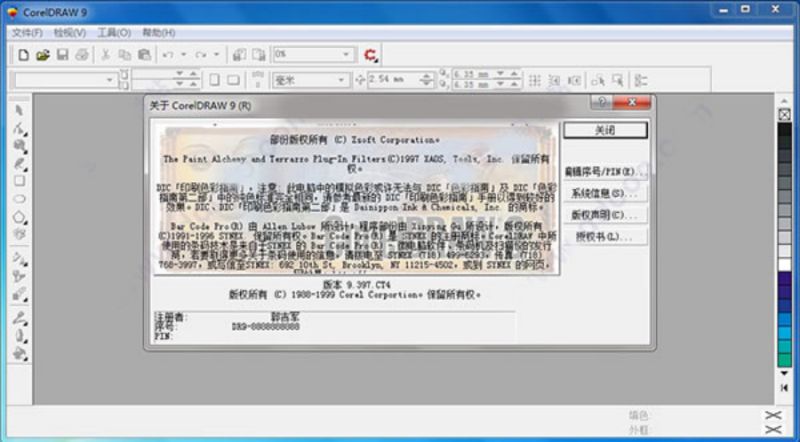Set page to Landscape orientation

tap(233, 80)
